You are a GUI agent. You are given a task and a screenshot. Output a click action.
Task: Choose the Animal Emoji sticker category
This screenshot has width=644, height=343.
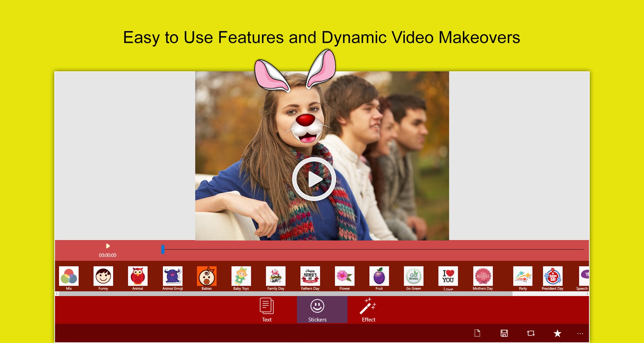coord(172,278)
